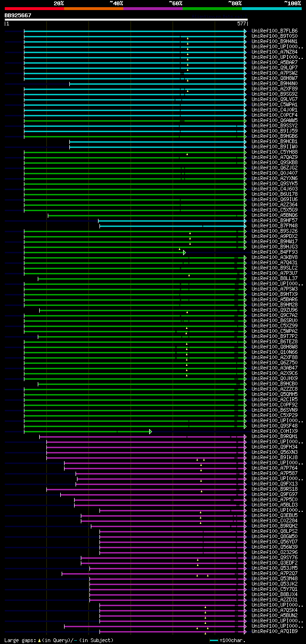The image size is (306, 644).
Task: Select label UniRef100_A7P587
Action: 274,473
